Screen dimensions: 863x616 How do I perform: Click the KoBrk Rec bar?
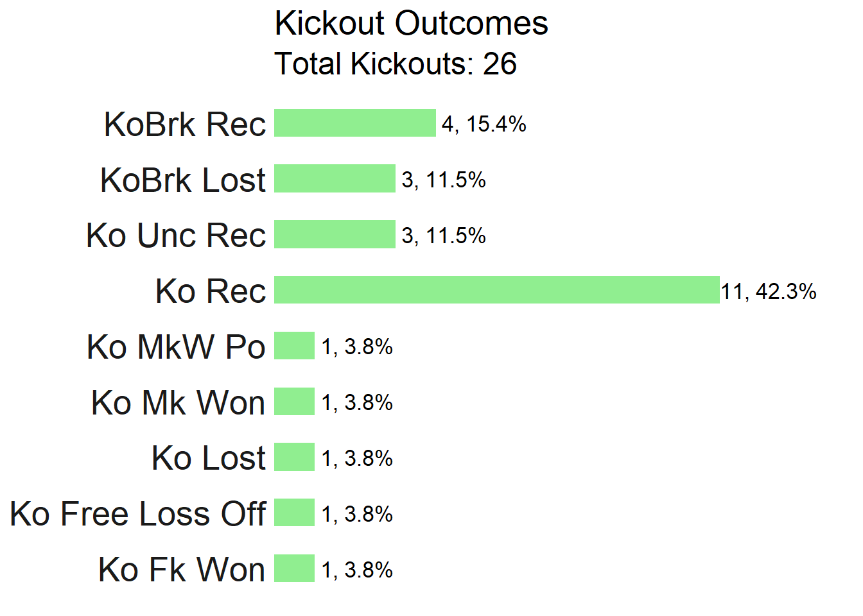click(355, 123)
